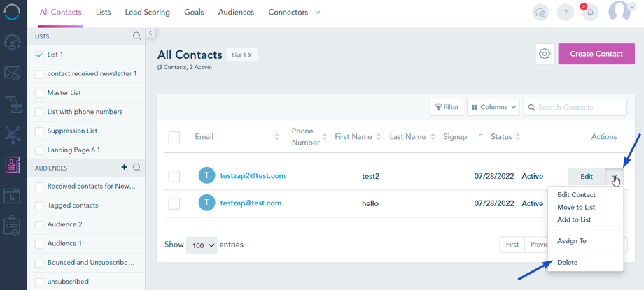Open the dashboard gauge icon in sidebar
The width and height of the screenshot is (644, 290).
(x=13, y=42)
